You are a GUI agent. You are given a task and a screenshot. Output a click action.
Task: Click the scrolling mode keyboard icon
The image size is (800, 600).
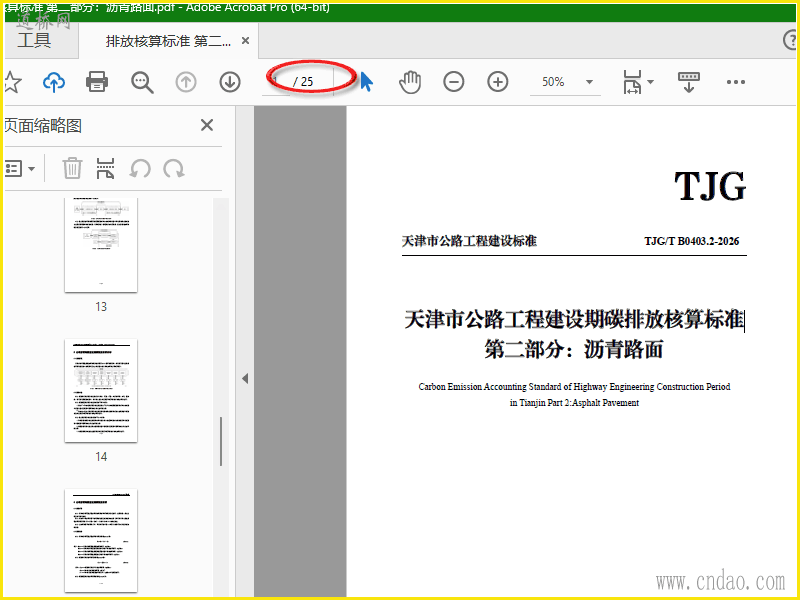click(689, 82)
